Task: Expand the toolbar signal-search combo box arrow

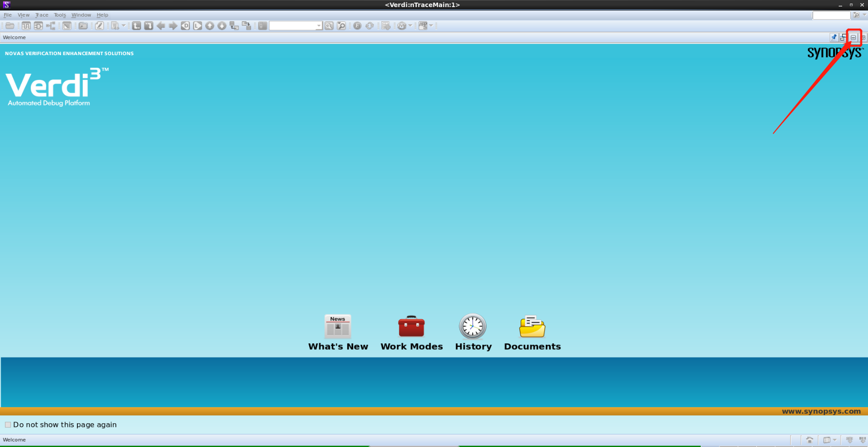Action: point(319,26)
